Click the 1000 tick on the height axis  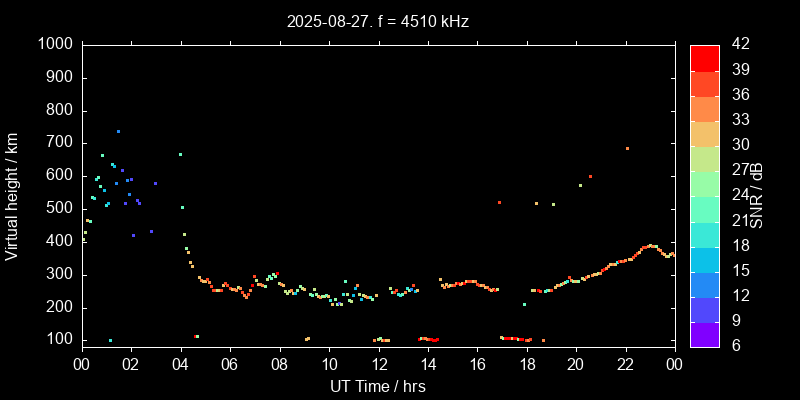[54, 44]
